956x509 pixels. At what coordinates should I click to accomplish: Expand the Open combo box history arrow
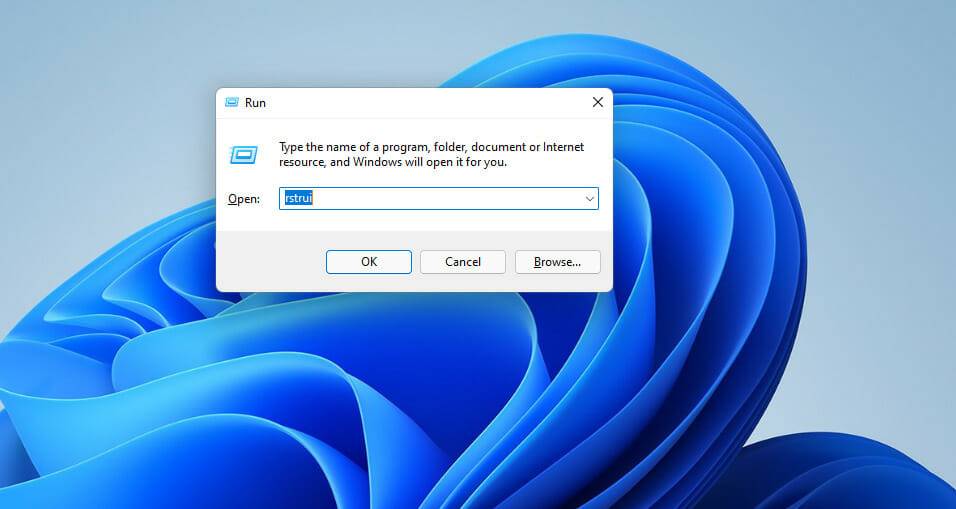tap(590, 199)
